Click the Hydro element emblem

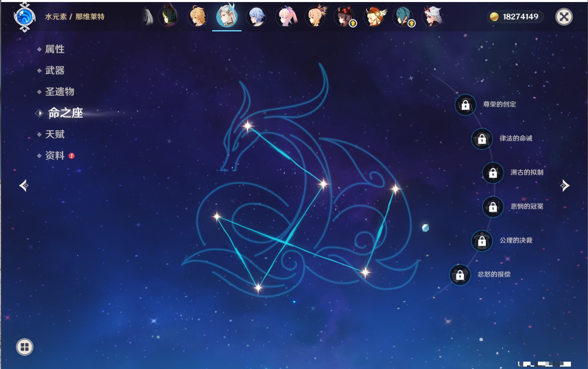(x=24, y=17)
